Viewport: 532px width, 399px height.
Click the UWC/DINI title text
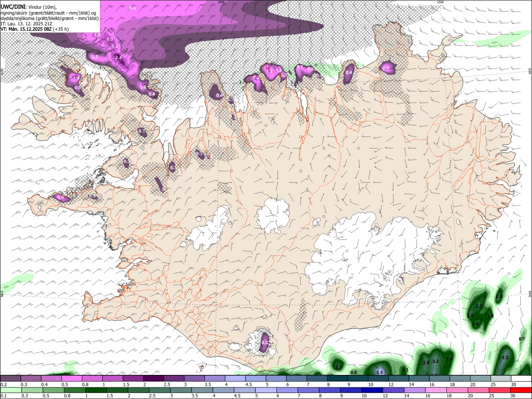13,7
